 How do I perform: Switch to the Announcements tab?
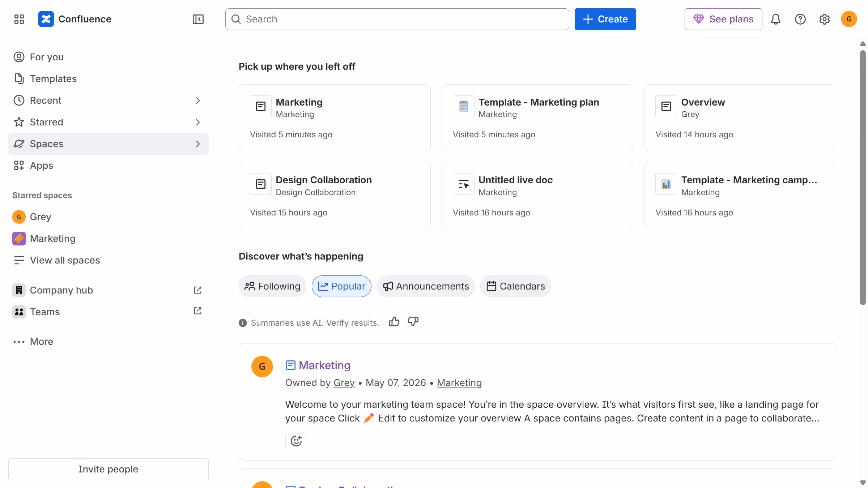pos(426,286)
